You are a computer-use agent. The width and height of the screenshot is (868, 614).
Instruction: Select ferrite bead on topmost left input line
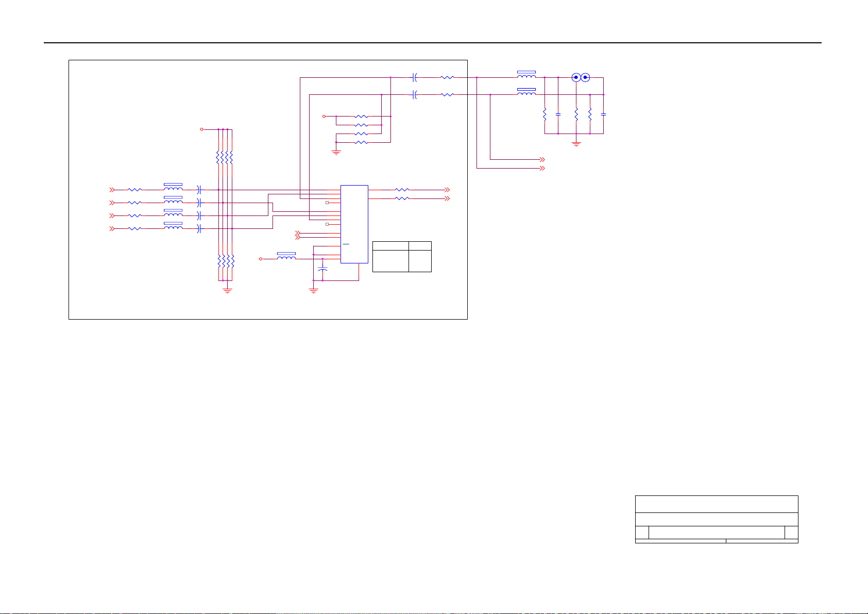[173, 188]
